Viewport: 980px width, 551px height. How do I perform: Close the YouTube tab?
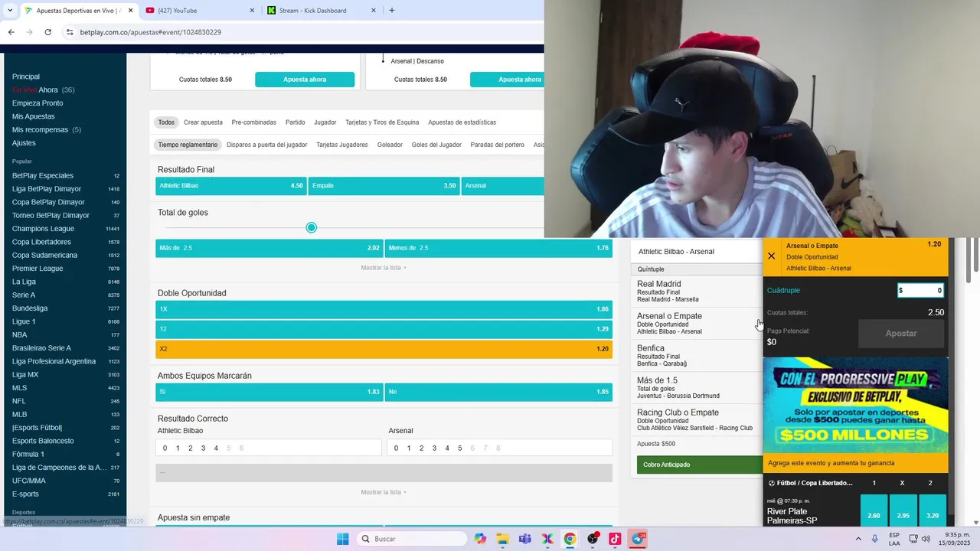coord(253,10)
